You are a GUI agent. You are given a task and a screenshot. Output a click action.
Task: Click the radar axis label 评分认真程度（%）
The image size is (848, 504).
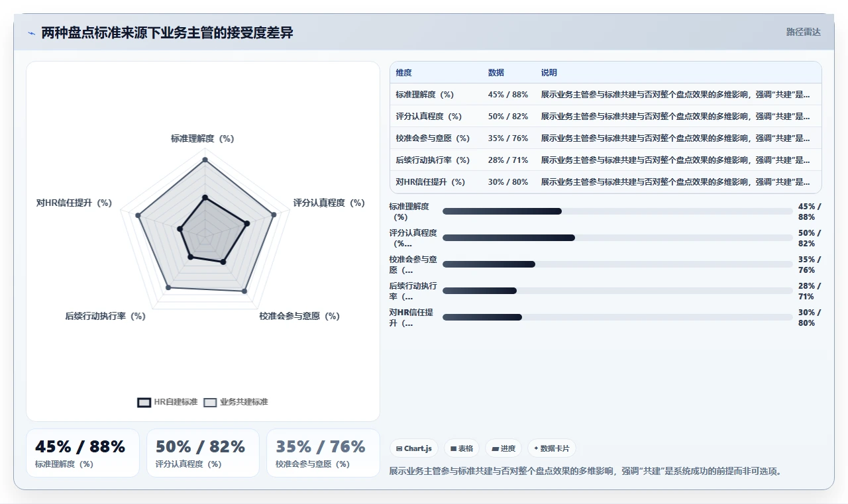(329, 203)
